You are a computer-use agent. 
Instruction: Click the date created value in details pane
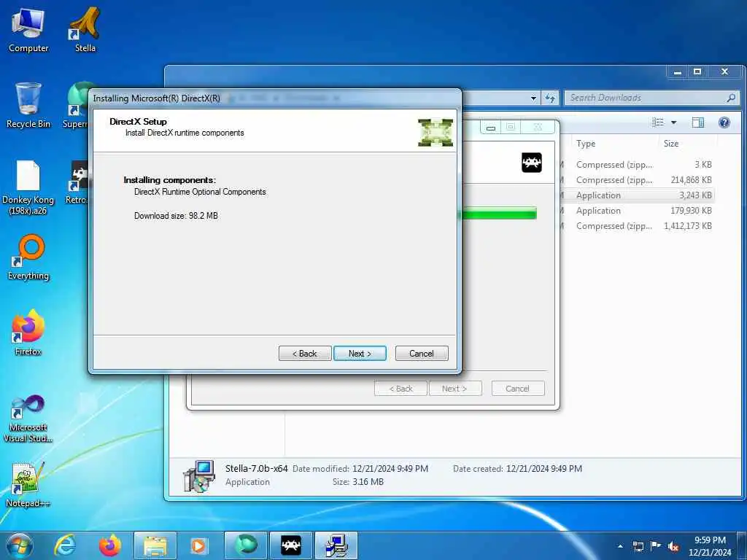(x=544, y=469)
